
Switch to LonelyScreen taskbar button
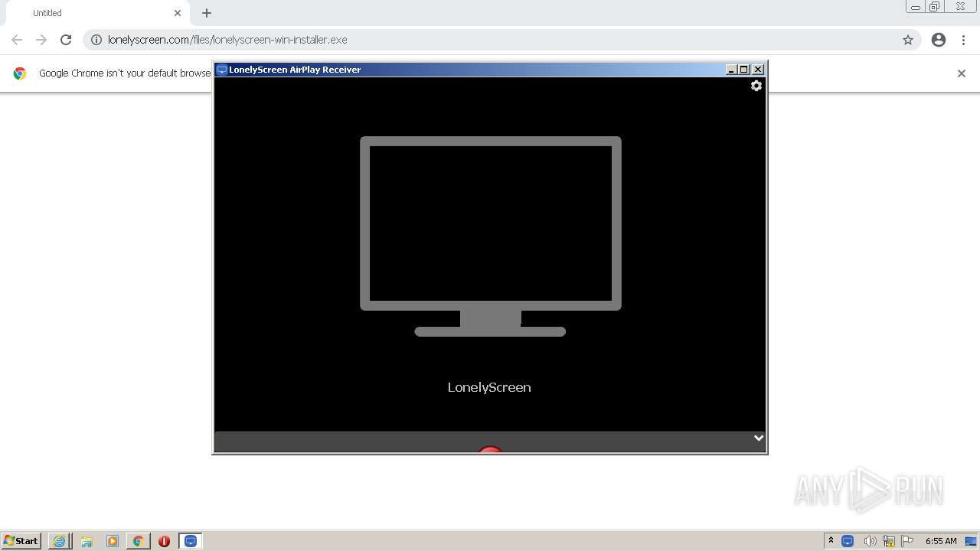[x=191, y=541]
